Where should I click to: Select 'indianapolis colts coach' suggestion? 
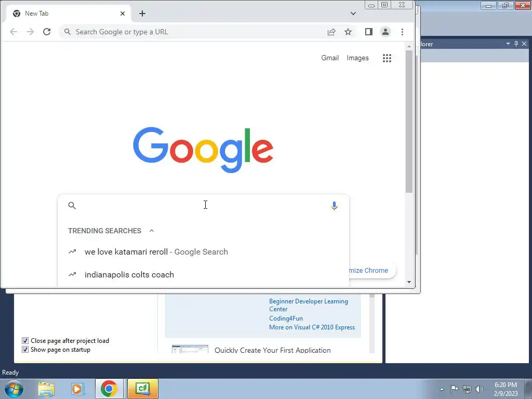coord(203,274)
